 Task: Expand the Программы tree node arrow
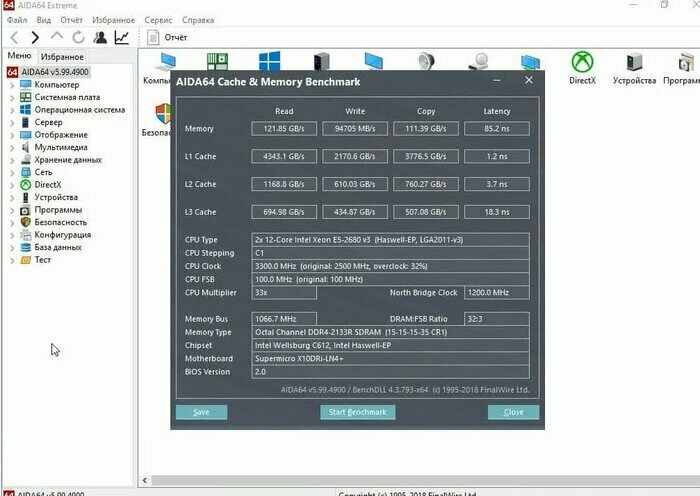[12, 210]
